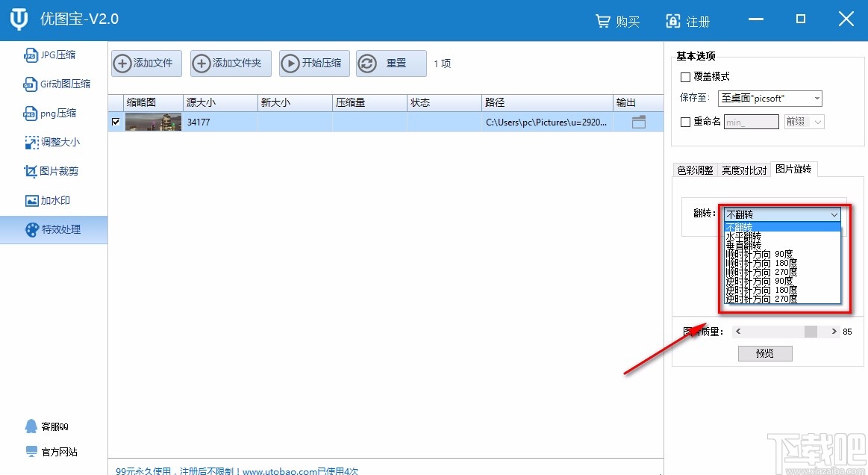Switch to the 色彩调整 tab
The height and width of the screenshot is (475, 868).
click(695, 169)
